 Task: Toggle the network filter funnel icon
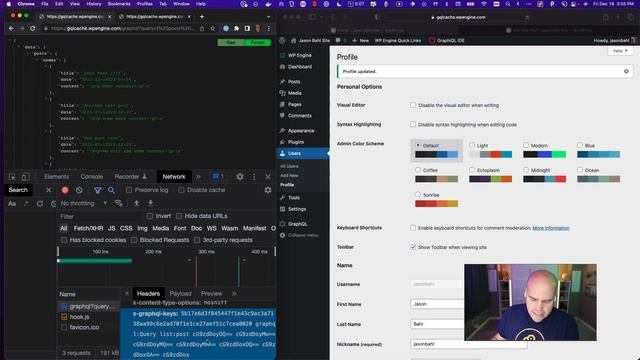[x=98, y=190]
